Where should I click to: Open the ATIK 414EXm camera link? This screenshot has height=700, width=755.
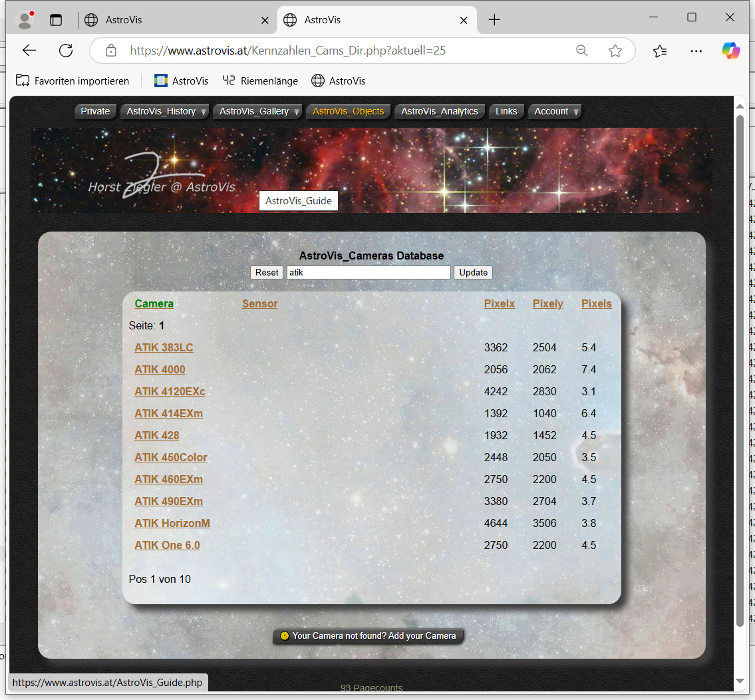[x=168, y=413]
